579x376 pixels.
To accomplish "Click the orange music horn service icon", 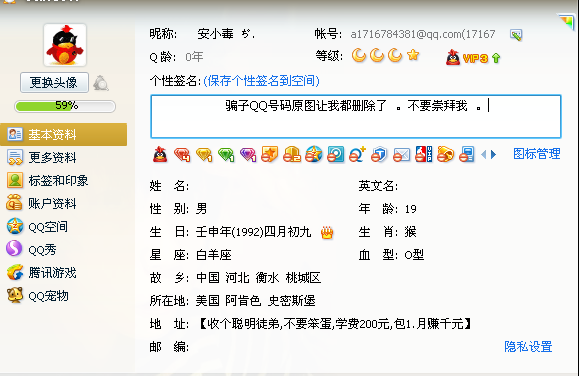I will pos(445,154).
